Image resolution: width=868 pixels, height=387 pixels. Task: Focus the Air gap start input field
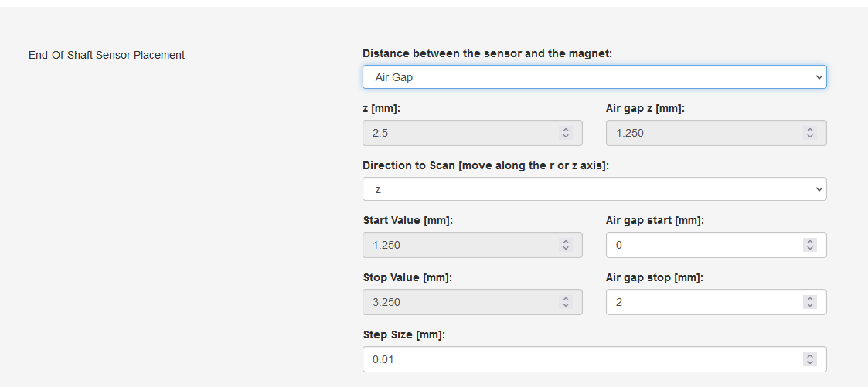(717, 245)
